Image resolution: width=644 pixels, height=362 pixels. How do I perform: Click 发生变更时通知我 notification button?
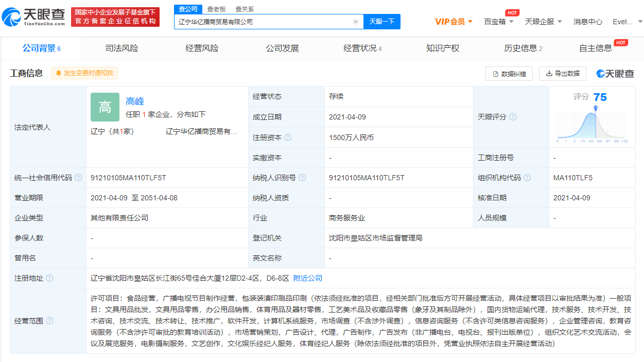click(x=84, y=73)
